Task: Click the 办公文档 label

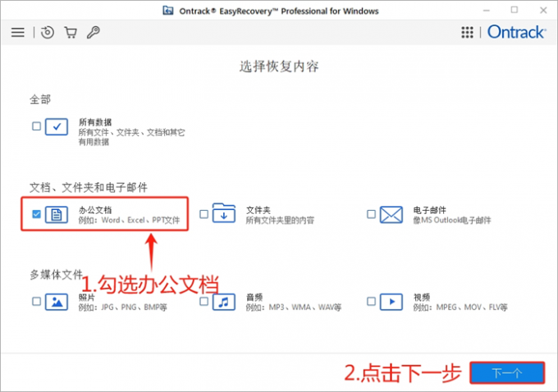Action: (95, 210)
